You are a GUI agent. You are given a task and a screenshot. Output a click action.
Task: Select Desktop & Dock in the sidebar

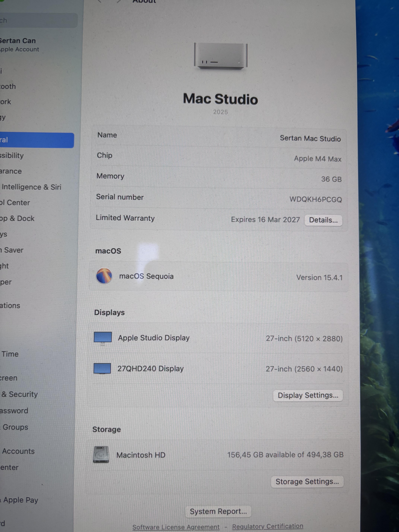tap(17, 218)
